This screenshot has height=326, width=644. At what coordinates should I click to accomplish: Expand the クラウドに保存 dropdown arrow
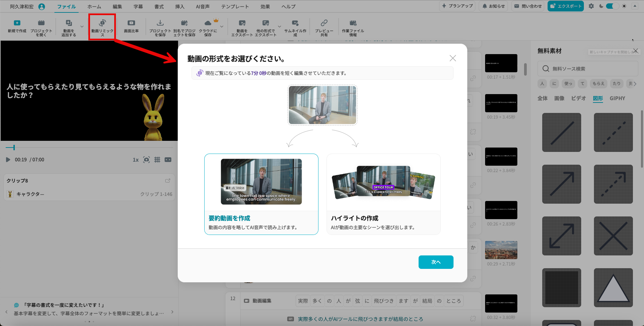222,26
